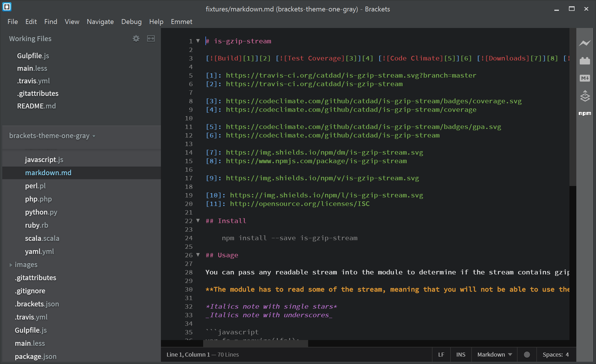Open the Markdown language mode dropdown
This screenshot has height=364, width=596.
pos(494,355)
